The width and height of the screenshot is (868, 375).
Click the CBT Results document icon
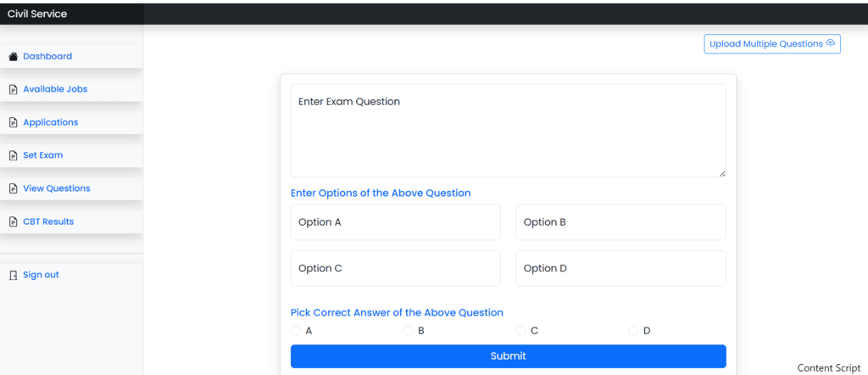point(13,222)
